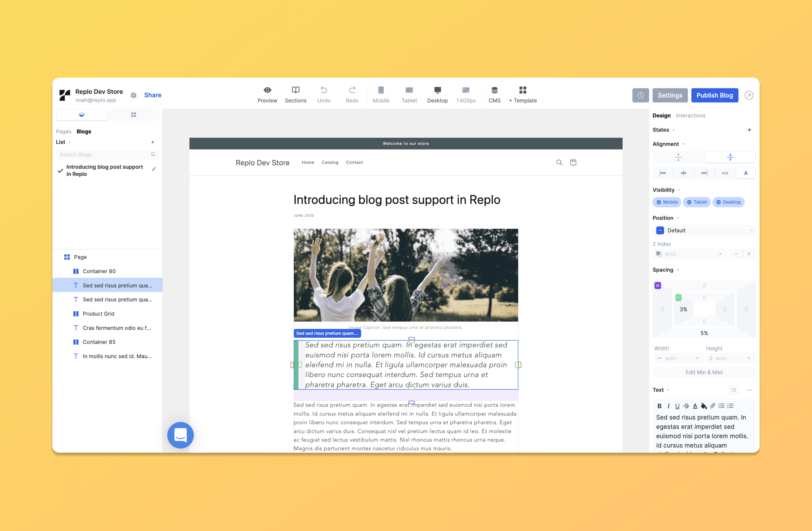The height and width of the screenshot is (531, 812).
Task: Open more text options ellipsis
Action: (749, 390)
